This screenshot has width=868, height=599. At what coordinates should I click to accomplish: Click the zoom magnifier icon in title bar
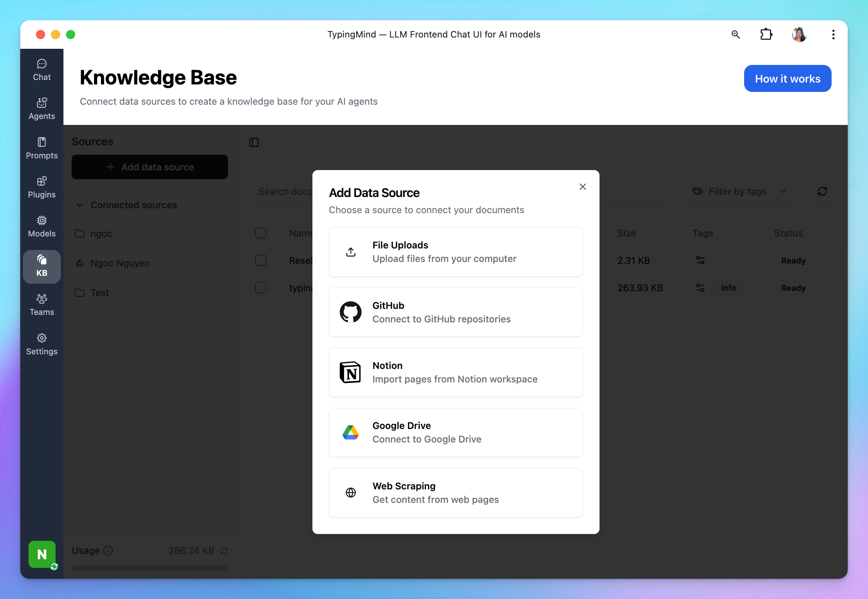[735, 35]
